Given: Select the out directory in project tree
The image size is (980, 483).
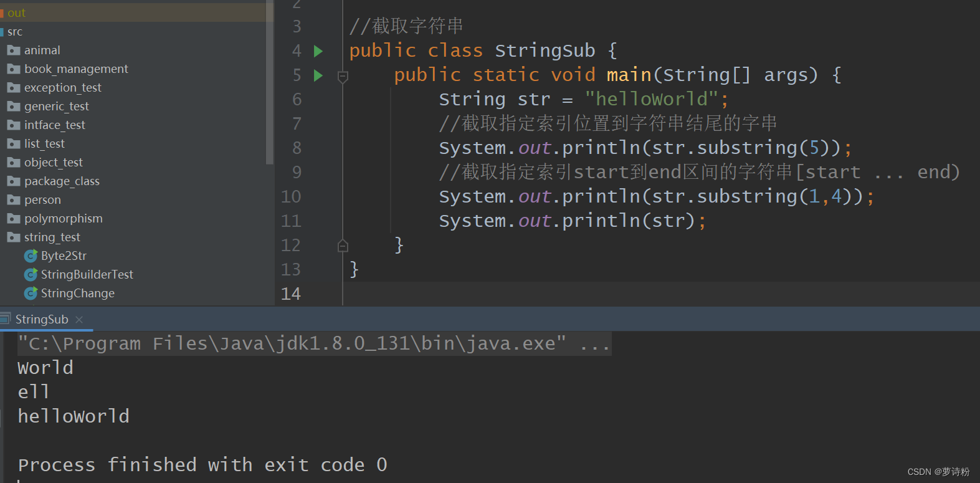Looking at the screenshot, I should pyautogui.click(x=16, y=12).
